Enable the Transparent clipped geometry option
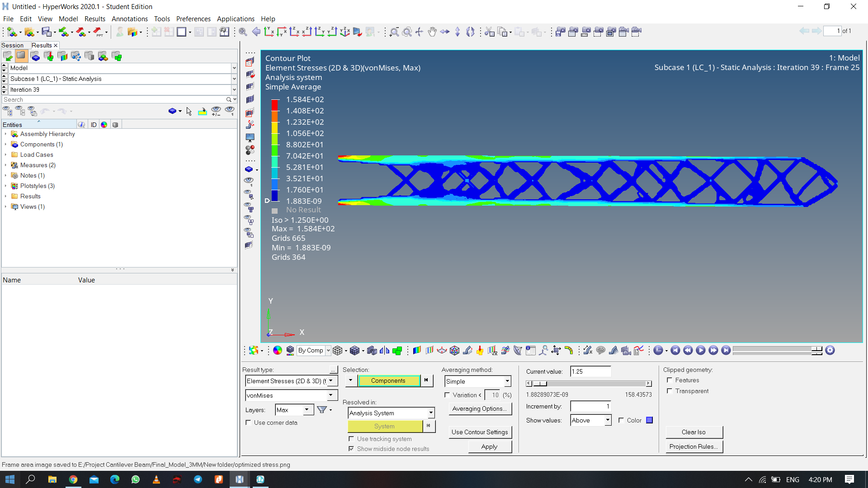This screenshot has height=488, width=868. (670, 391)
